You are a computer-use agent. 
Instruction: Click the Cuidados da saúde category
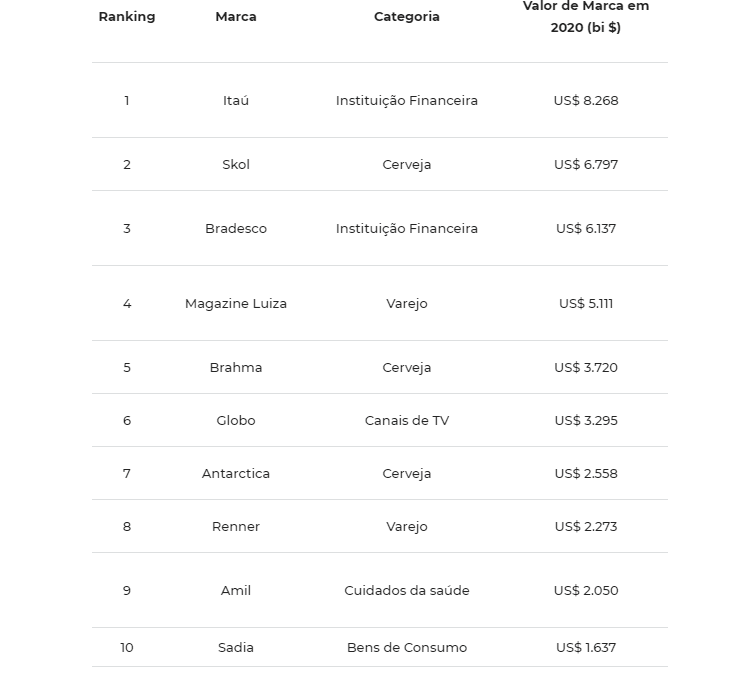click(x=407, y=590)
